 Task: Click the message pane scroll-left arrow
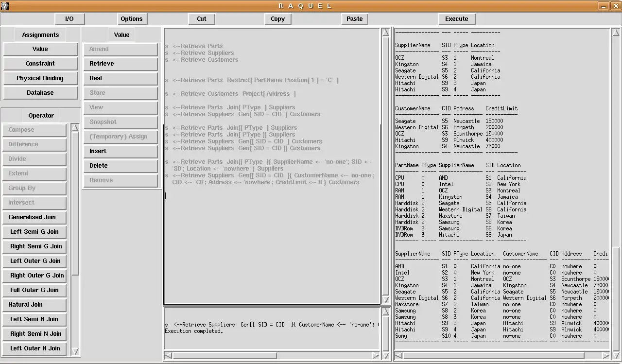[168, 356]
